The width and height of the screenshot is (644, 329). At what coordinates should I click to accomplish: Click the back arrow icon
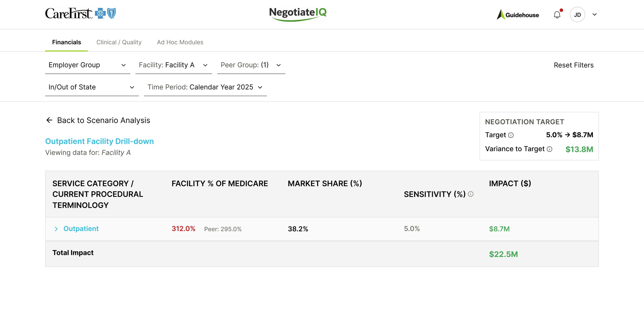pyautogui.click(x=49, y=120)
